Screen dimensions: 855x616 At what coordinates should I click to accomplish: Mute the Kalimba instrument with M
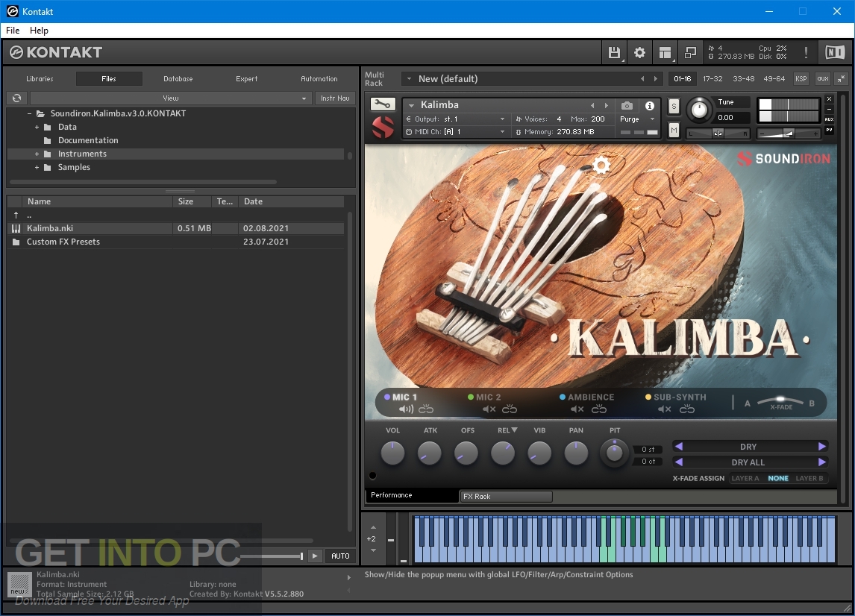tap(674, 130)
